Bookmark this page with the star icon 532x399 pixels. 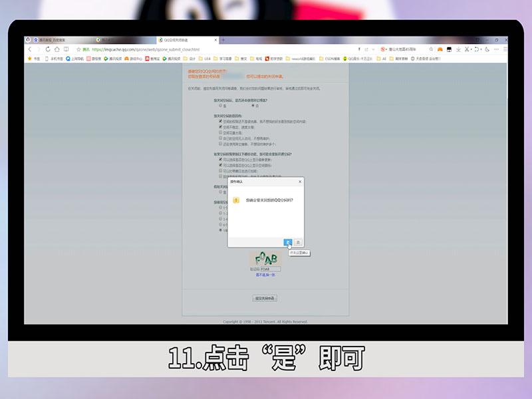pyautogui.click(x=78, y=49)
